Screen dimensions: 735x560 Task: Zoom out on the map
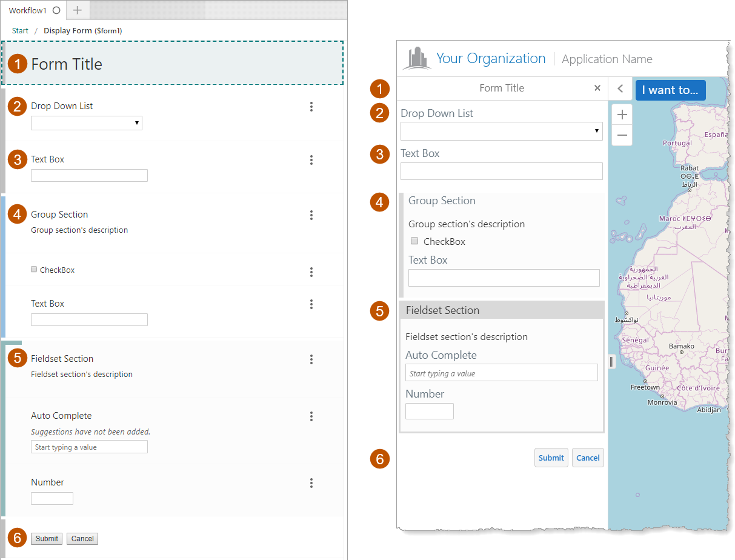pos(622,135)
